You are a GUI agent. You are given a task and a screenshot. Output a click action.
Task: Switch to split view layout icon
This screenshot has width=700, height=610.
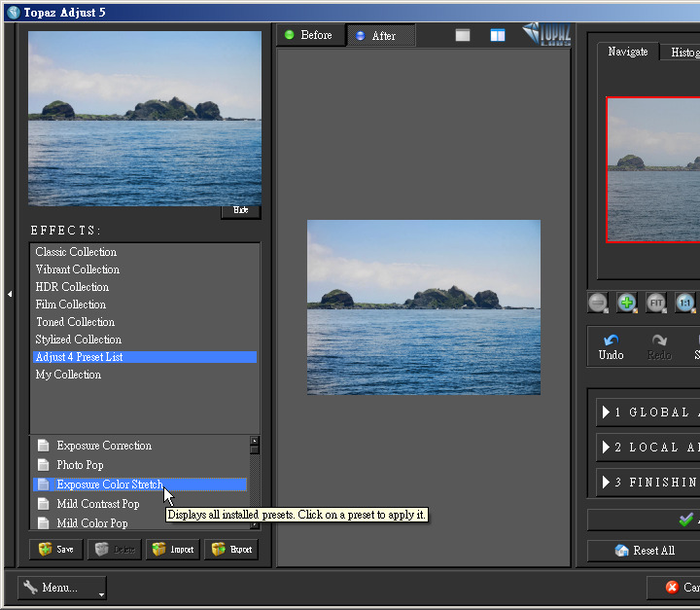click(498, 35)
